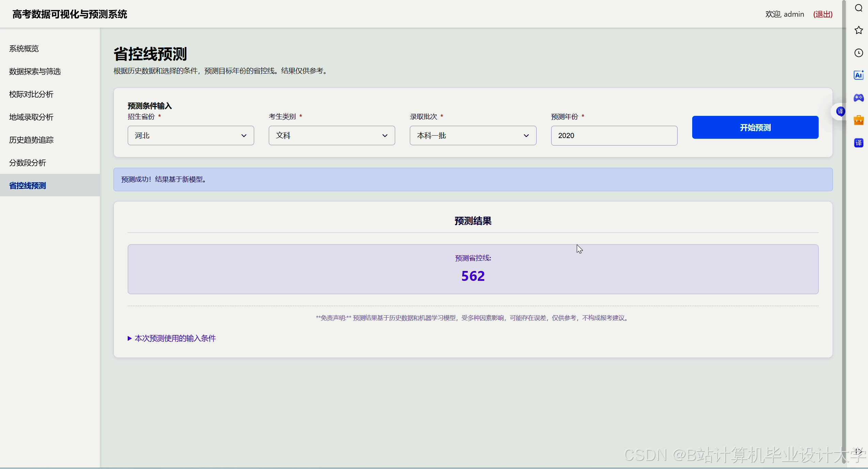Open the AI Copilot sidebar panel
Screen dimensions: 868x469
tap(858, 75)
